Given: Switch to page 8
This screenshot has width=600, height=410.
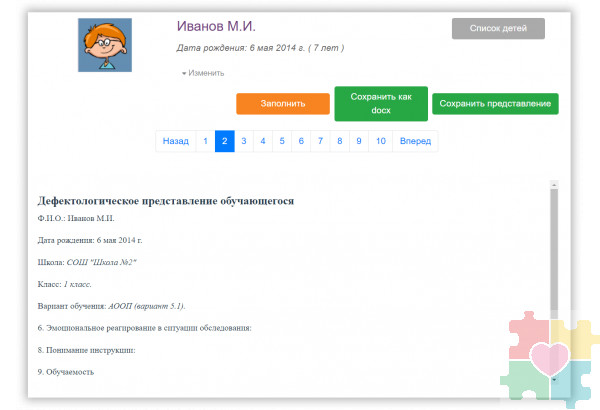Looking at the screenshot, I should 340,142.
